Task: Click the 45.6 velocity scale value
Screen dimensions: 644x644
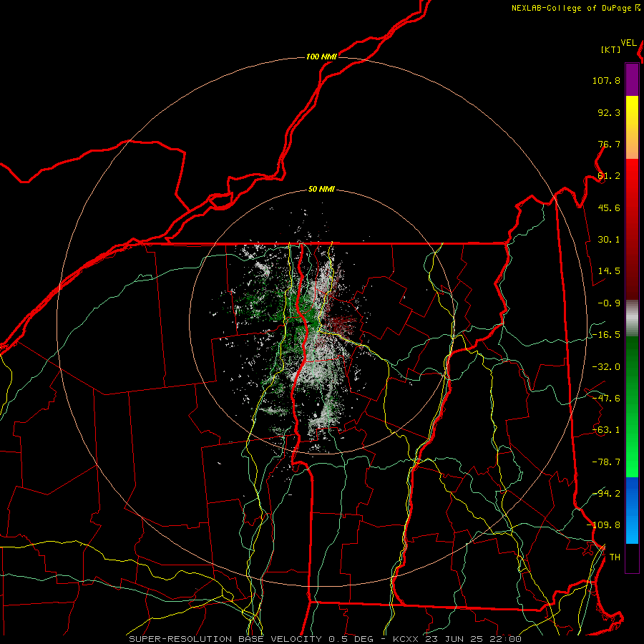Action: (x=609, y=208)
